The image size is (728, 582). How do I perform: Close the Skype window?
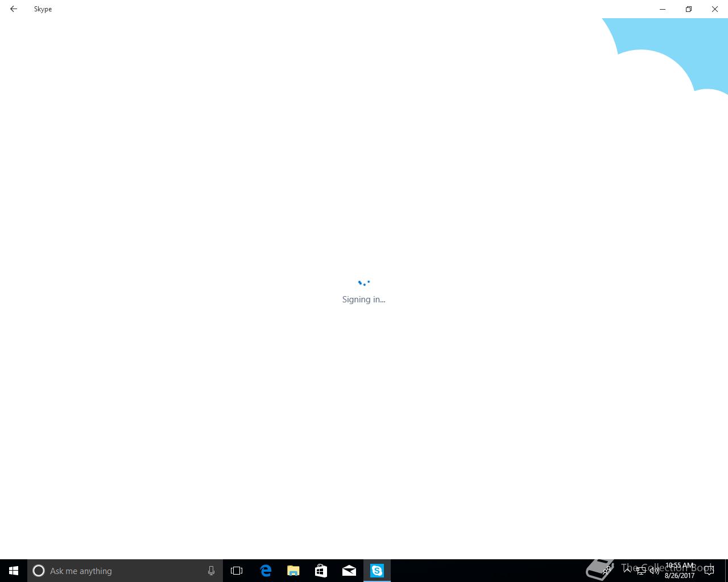(715, 9)
